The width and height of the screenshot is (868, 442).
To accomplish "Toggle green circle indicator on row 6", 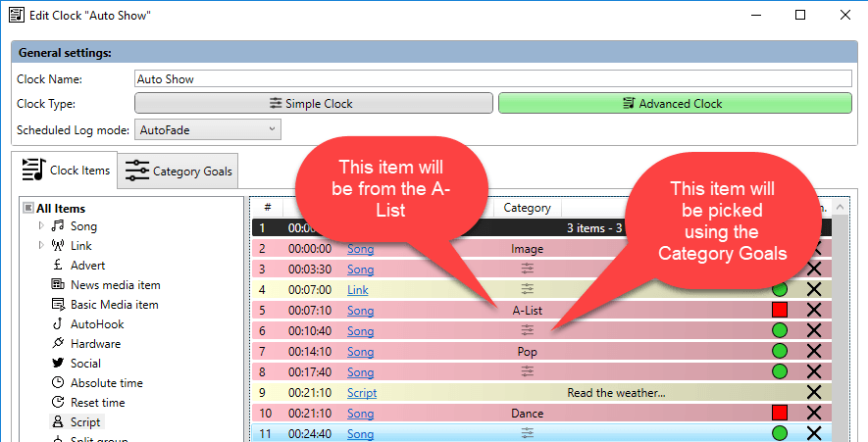I will pyautogui.click(x=780, y=331).
